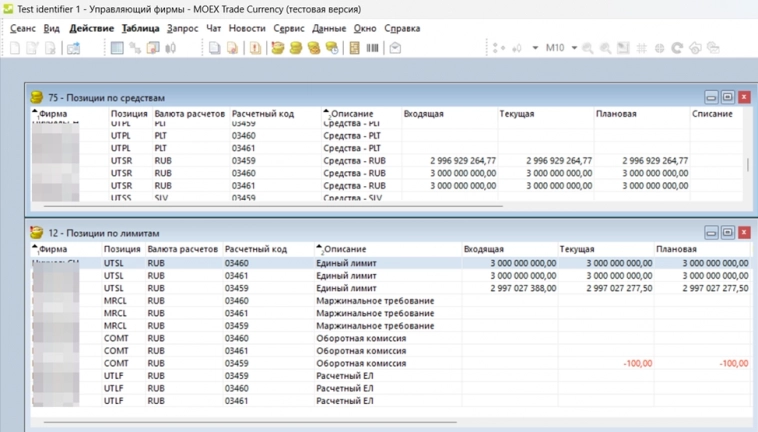Open the Таблица menu

pyautogui.click(x=140, y=29)
